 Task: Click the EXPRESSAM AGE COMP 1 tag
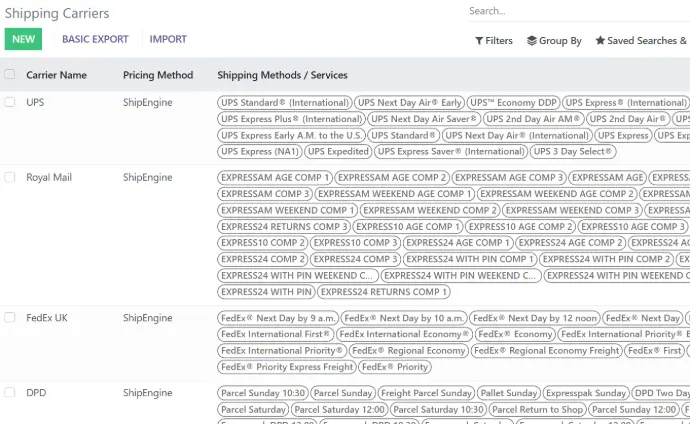(x=275, y=177)
